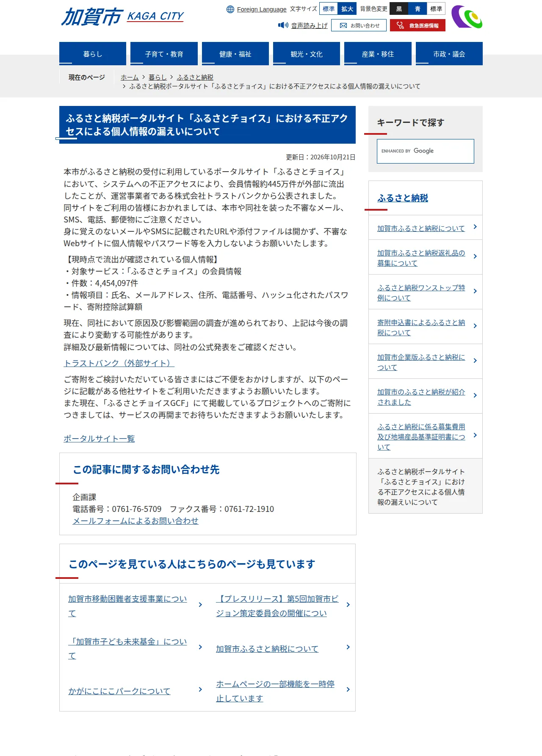Click the Kaga City logo
This screenshot has width=542, height=756.
[x=122, y=17]
